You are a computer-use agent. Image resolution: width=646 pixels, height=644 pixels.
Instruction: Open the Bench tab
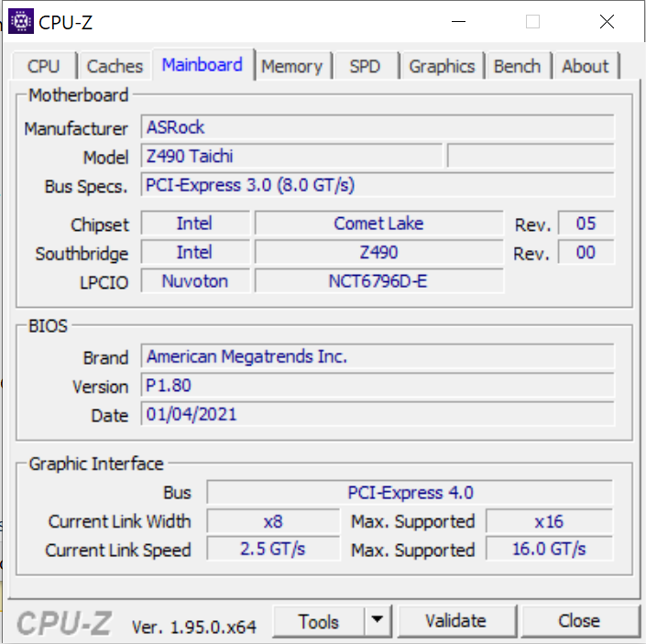point(518,66)
